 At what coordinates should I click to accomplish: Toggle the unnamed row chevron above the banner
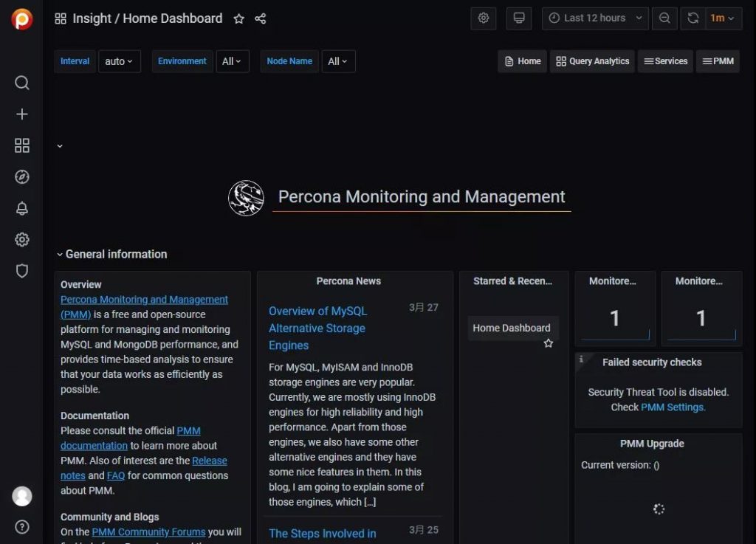(x=60, y=145)
